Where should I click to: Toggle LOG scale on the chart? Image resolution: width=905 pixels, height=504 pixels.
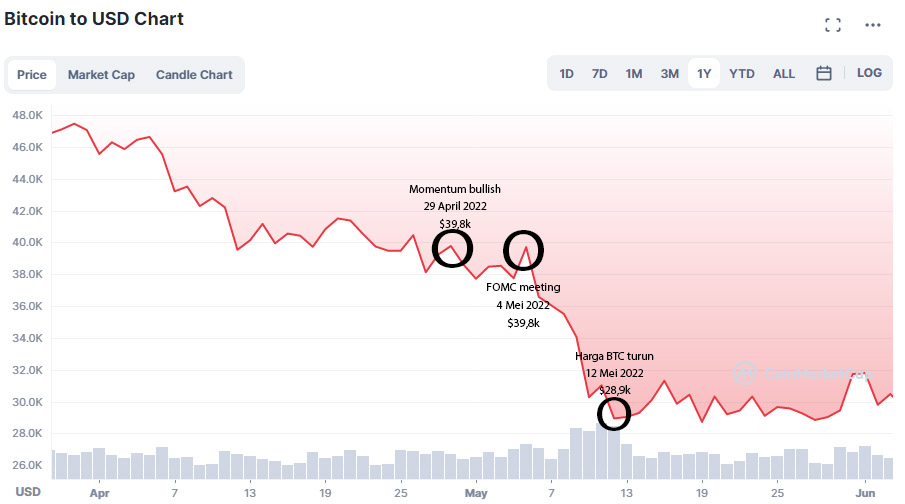870,73
